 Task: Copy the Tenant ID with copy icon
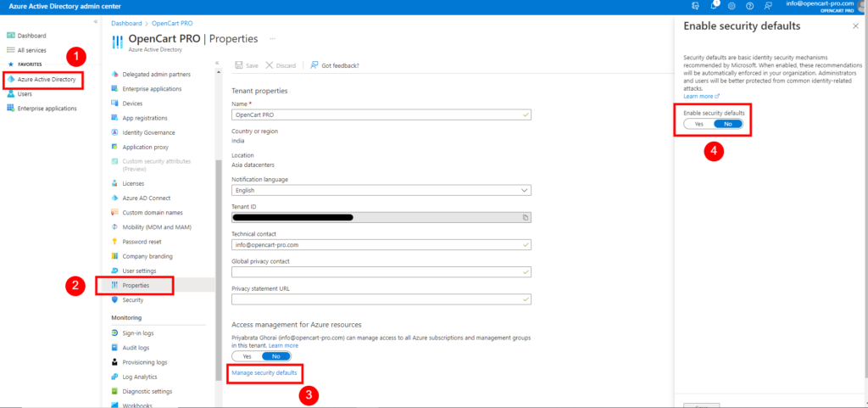526,217
